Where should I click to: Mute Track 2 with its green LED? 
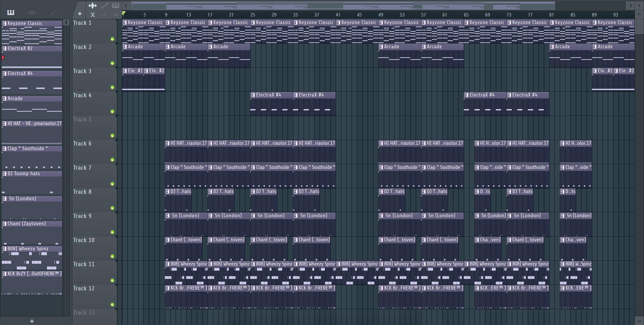point(112,63)
